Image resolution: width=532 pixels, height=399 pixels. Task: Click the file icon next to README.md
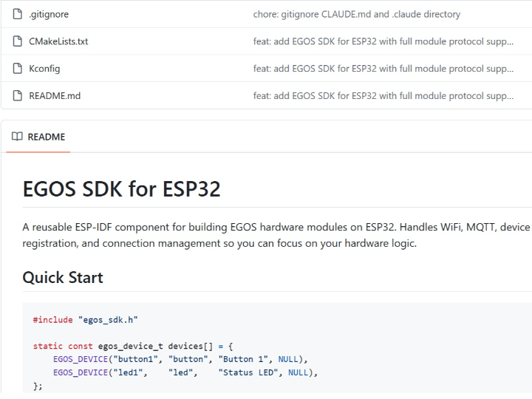pyautogui.click(x=18, y=95)
